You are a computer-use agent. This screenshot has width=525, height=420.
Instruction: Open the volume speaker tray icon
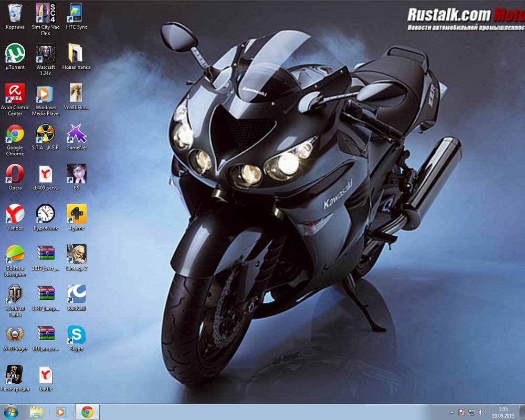tap(481, 412)
